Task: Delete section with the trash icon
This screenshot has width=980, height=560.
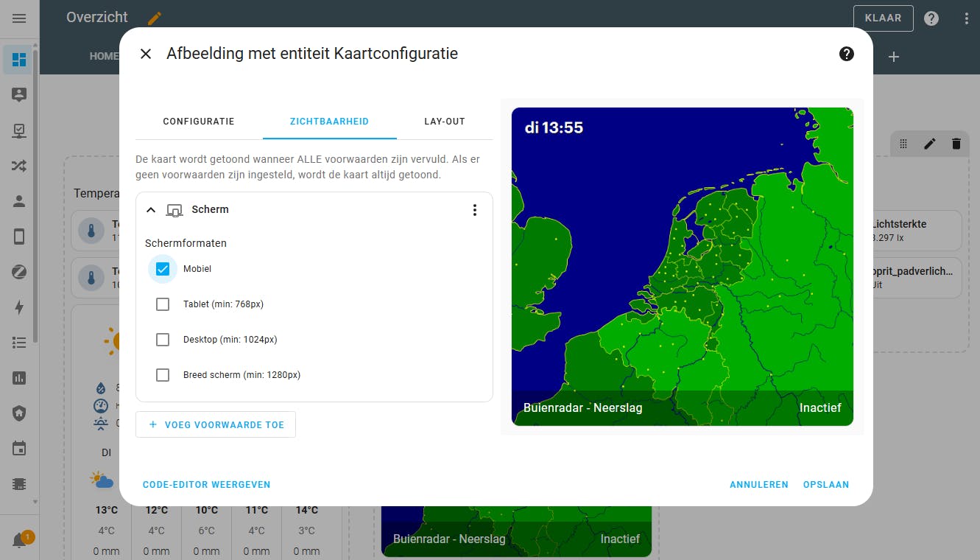Action: pyautogui.click(x=956, y=144)
